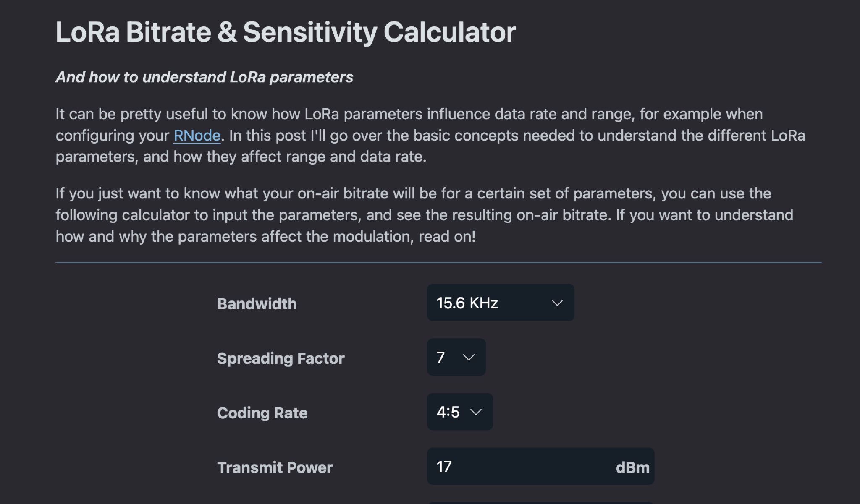This screenshot has width=860, height=504.
Task: Click the LoRa Bitrate & Sensitivity Calculator heading
Action: 286,32
